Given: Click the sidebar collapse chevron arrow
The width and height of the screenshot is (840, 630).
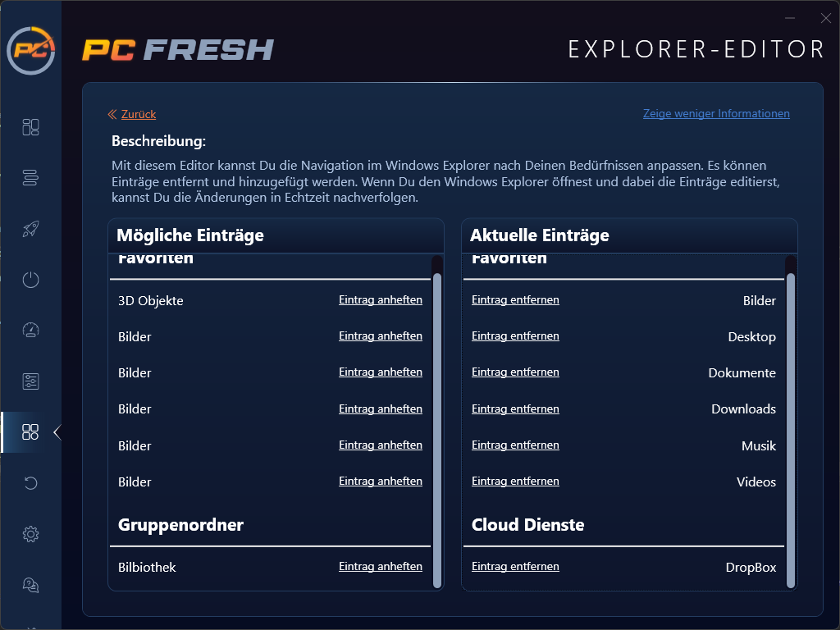Looking at the screenshot, I should (57, 432).
